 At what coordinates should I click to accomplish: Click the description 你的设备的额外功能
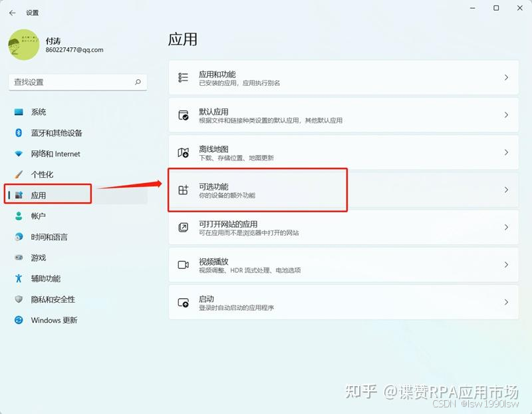coord(227,196)
